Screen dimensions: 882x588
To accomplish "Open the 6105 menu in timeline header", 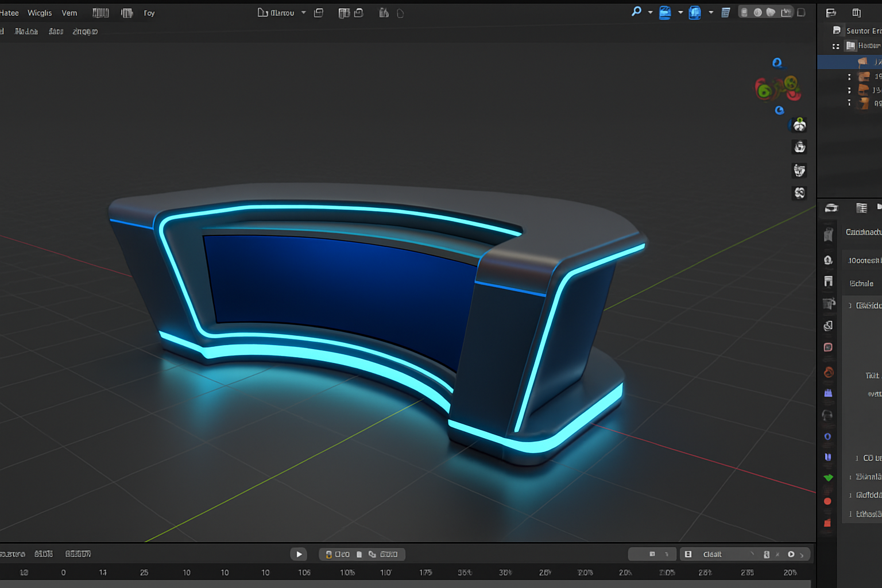I will 44,554.
